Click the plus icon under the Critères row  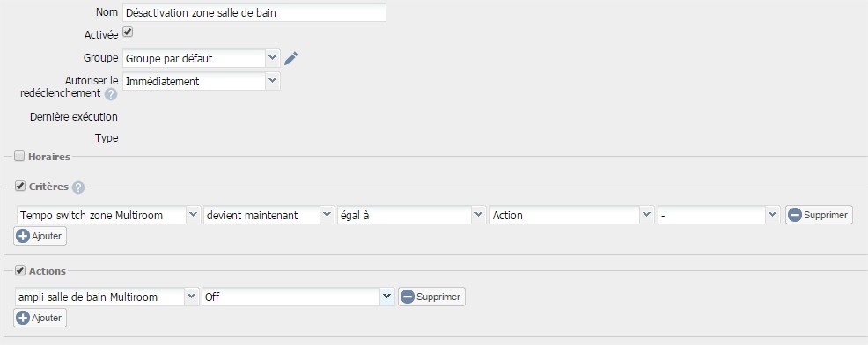coord(23,237)
